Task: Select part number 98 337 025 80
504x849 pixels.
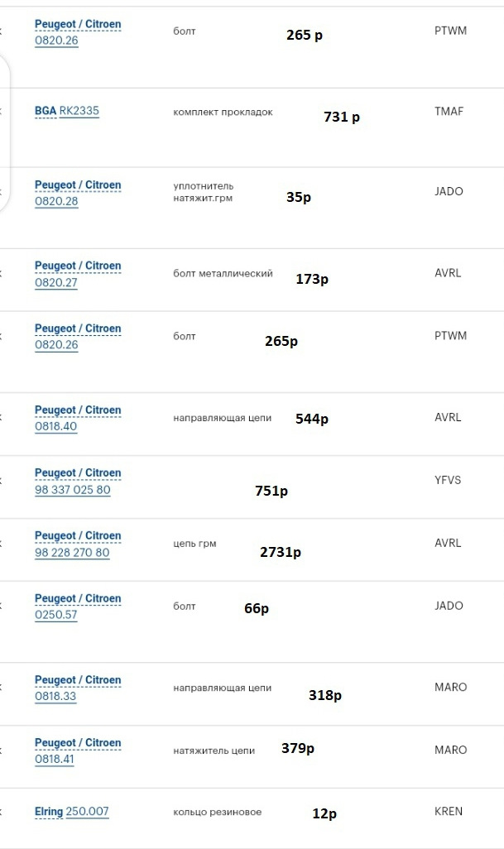Action: click(73, 489)
